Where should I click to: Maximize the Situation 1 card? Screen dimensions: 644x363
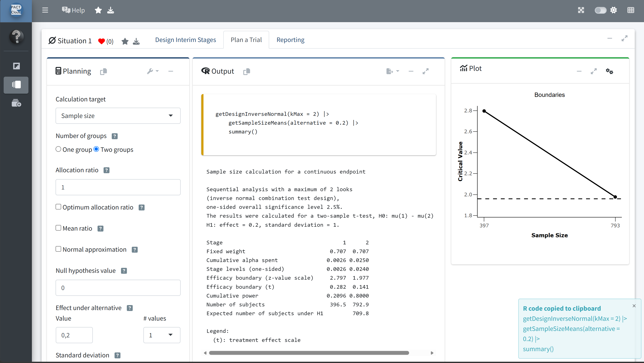(624, 38)
